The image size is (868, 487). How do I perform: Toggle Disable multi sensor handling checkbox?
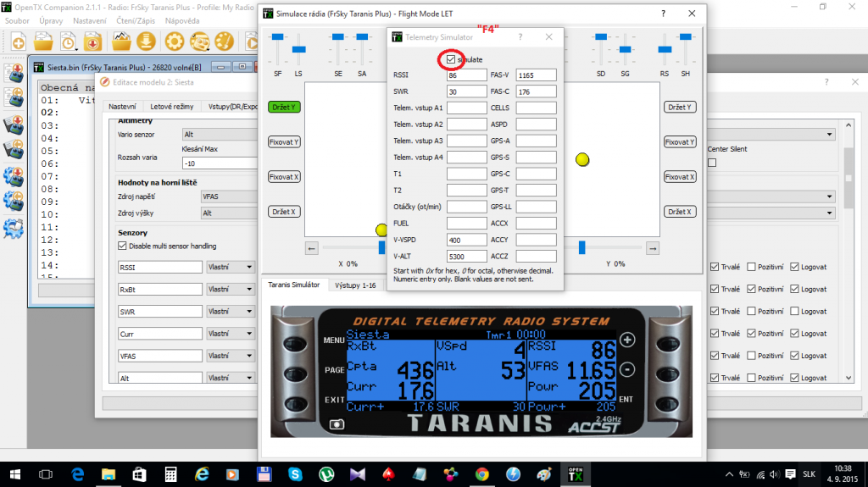(122, 246)
